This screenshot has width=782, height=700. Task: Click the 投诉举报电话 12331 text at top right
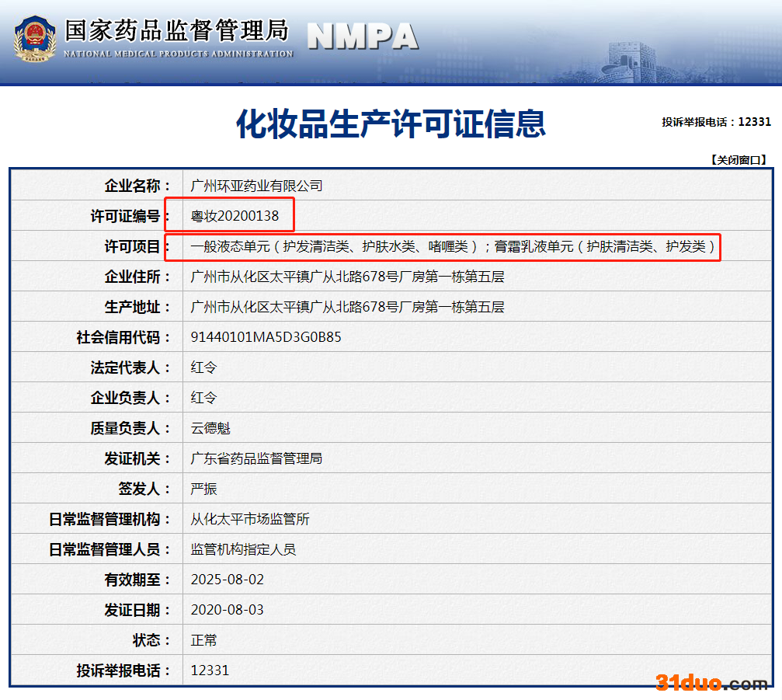[716, 122]
